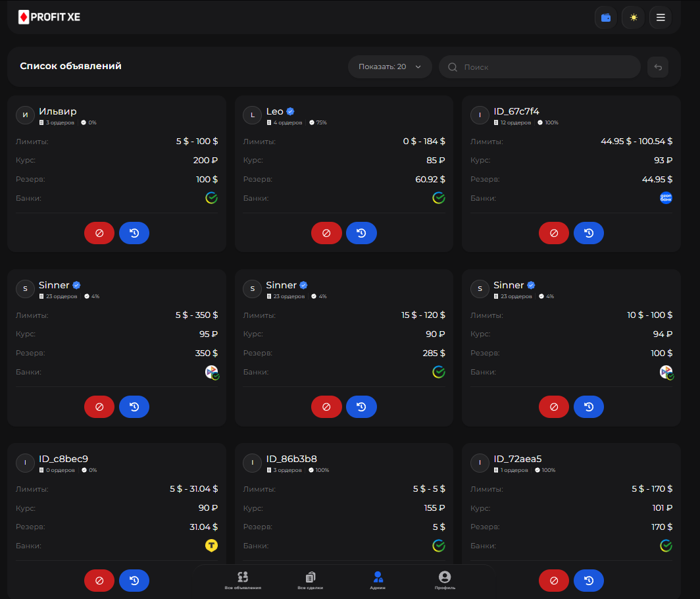Click Ozon bank icon on ID_67c7f4 card
Image resolution: width=700 pixels, height=599 pixels.
[x=666, y=197]
